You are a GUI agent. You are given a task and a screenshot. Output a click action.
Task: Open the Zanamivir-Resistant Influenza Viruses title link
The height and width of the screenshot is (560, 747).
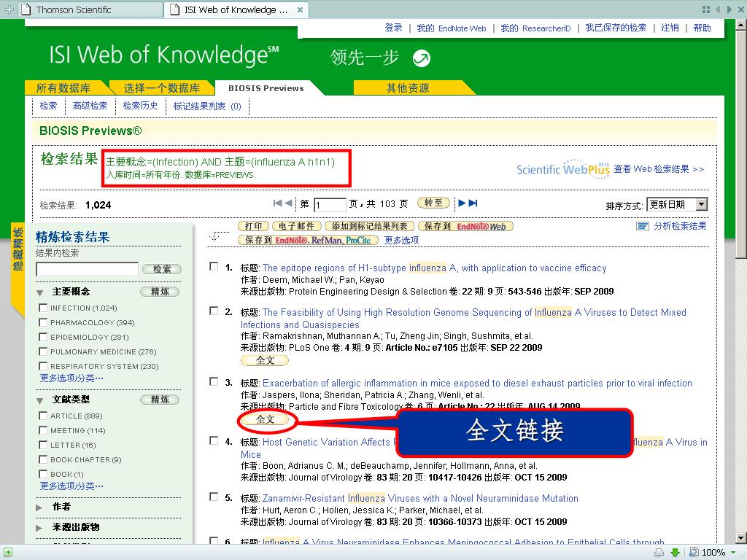(420, 499)
